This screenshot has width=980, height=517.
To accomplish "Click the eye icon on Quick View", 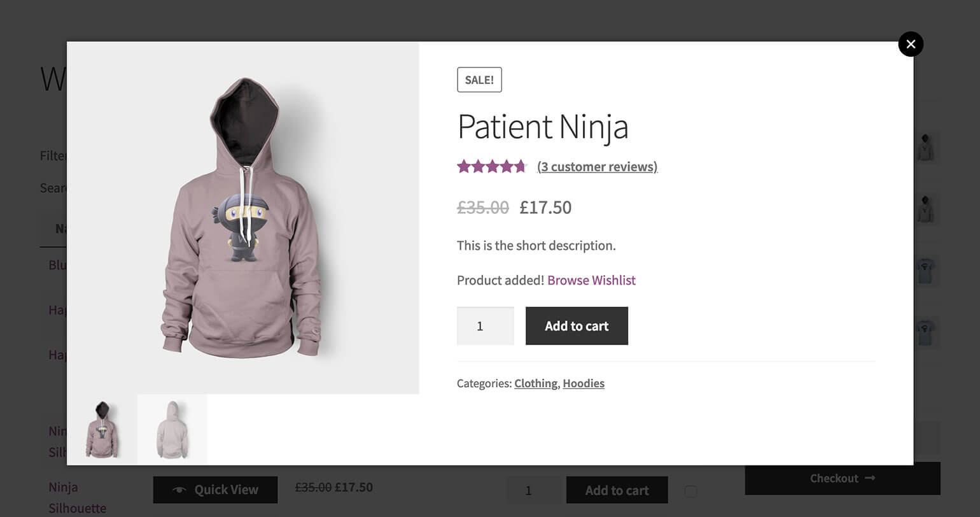I will (x=180, y=490).
